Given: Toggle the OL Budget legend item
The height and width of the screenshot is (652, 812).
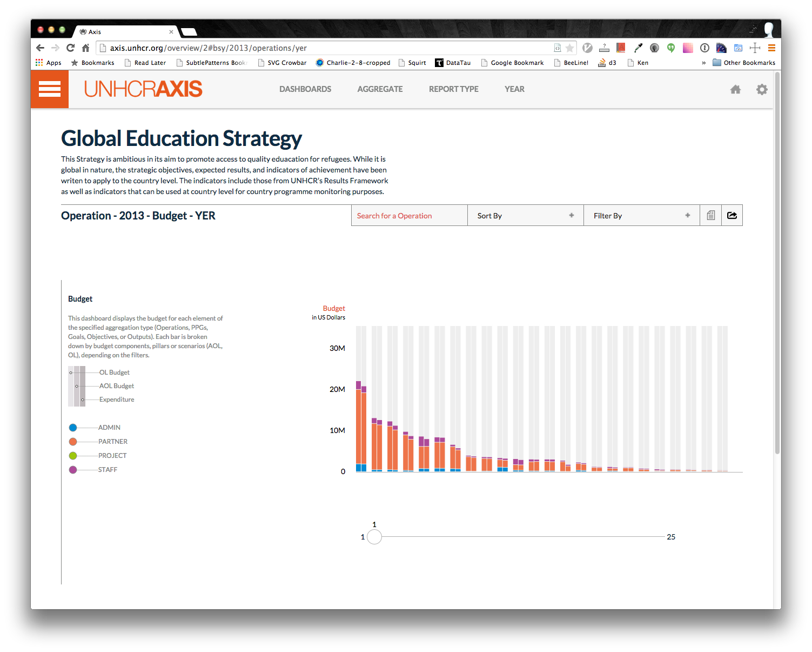Looking at the screenshot, I should coord(114,372).
